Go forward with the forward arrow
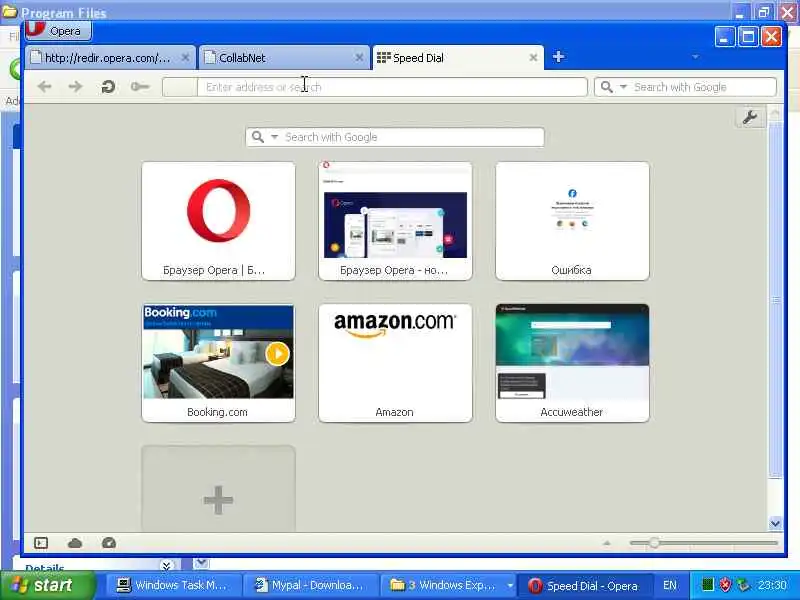Screen dimensions: 800x600 [x=75, y=87]
